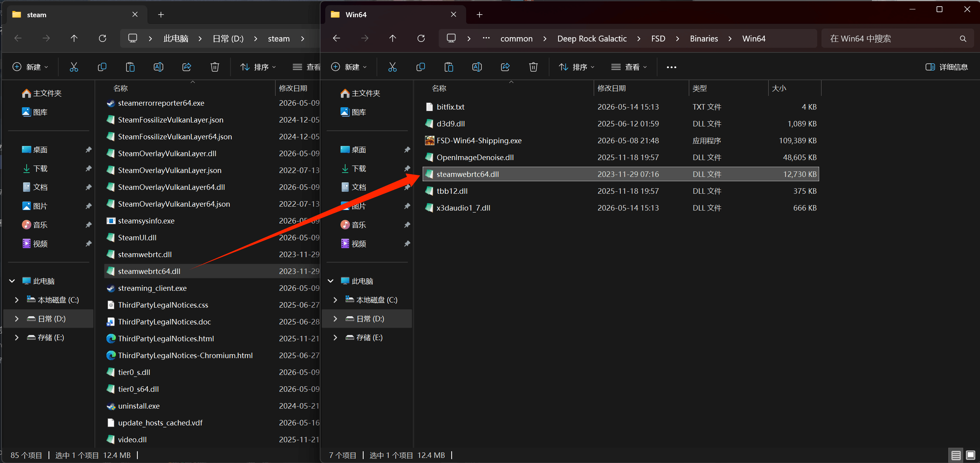Click the Cut icon in the Win64 window toolbar

[x=392, y=67]
